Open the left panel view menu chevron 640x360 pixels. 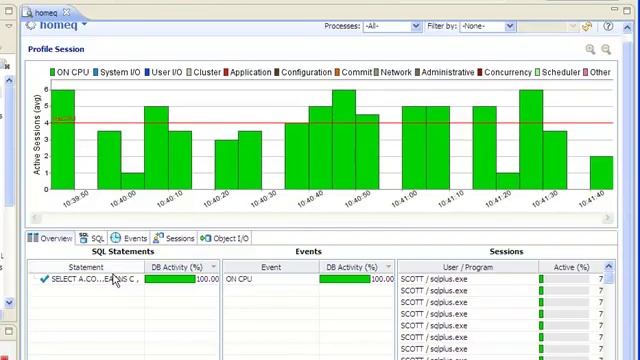pos(9,26)
